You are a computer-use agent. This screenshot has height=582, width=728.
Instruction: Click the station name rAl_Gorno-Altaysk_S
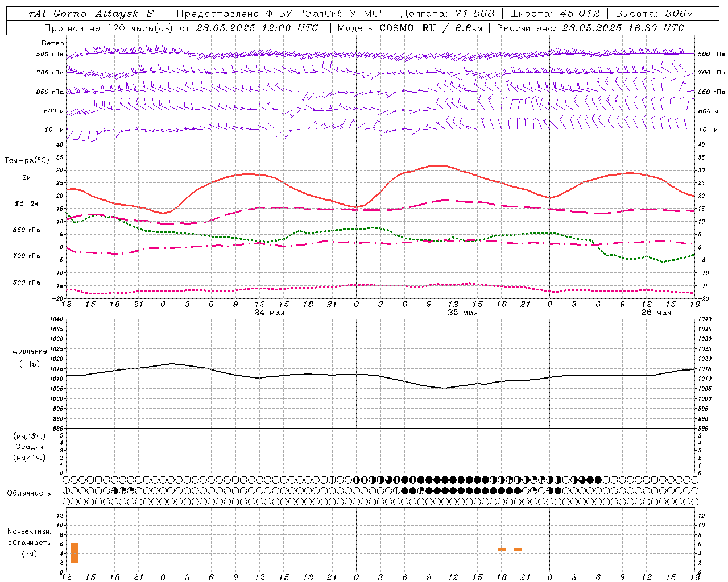(91, 14)
